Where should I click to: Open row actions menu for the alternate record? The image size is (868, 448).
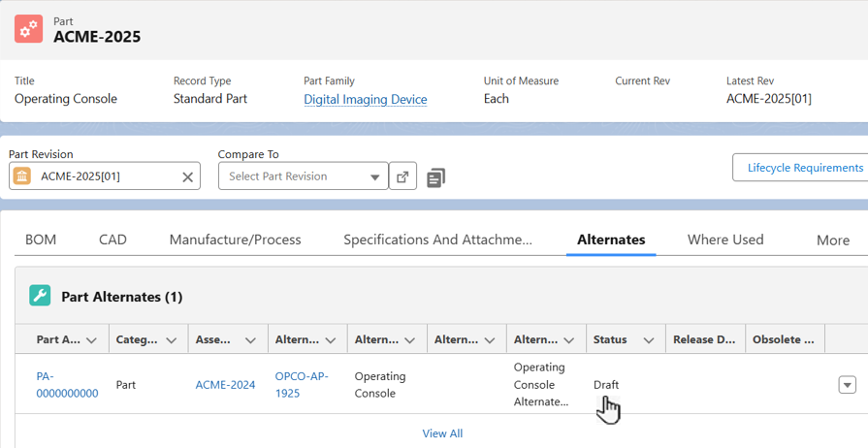tap(847, 385)
